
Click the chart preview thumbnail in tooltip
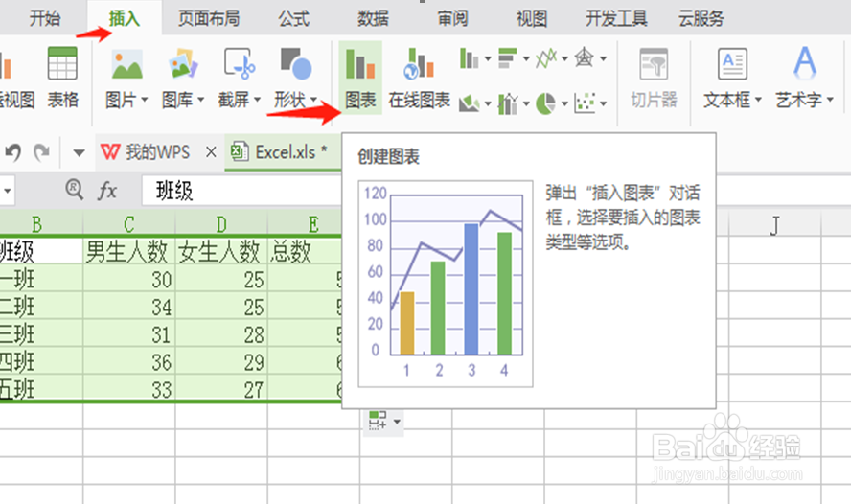pyautogui.click(x=446, y=284)
